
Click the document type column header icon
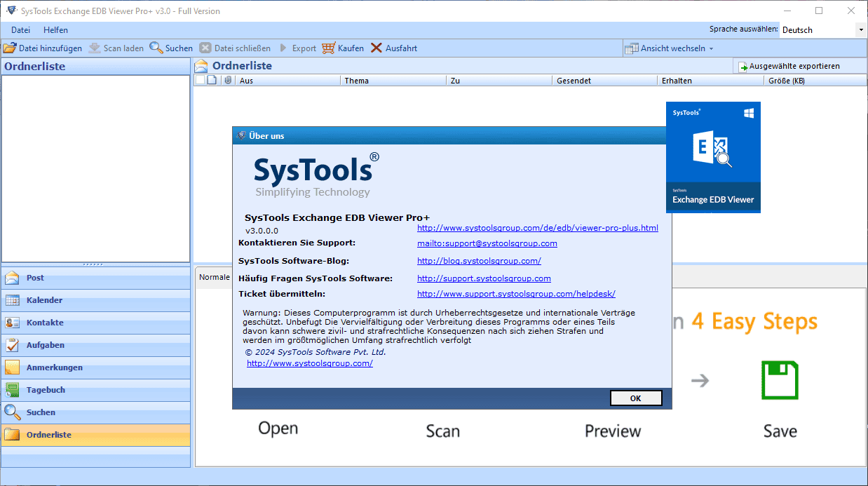click(x=212, y=81)
